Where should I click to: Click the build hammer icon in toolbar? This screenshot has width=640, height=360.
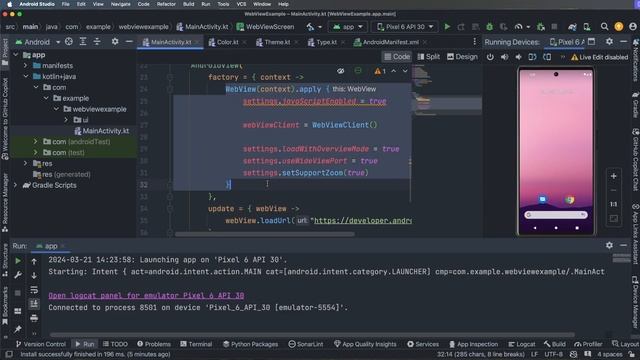tap(311, 27)
